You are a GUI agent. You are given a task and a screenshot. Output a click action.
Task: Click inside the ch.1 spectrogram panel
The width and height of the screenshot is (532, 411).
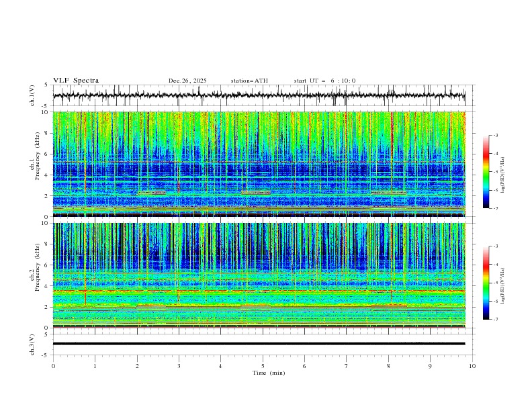click(x=259, y=164)
